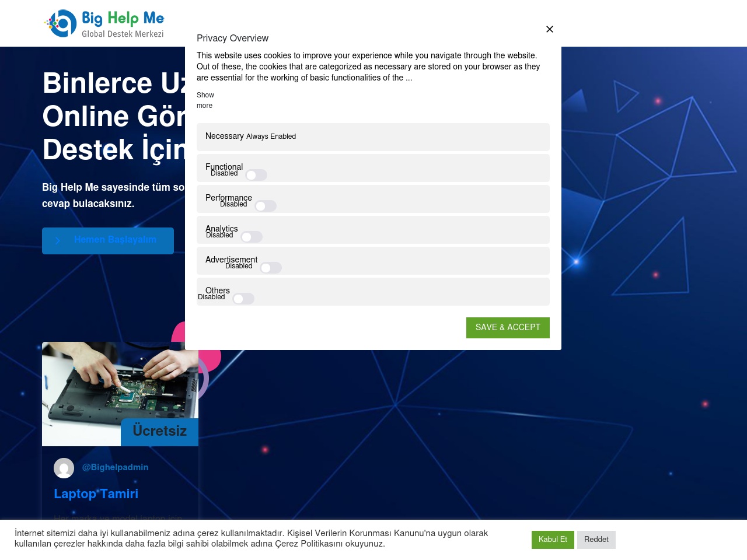Click the Privacy Overview heading
The height and width of the screenshot is (560, 747).
pyautogui.click(x=232, y=38)
